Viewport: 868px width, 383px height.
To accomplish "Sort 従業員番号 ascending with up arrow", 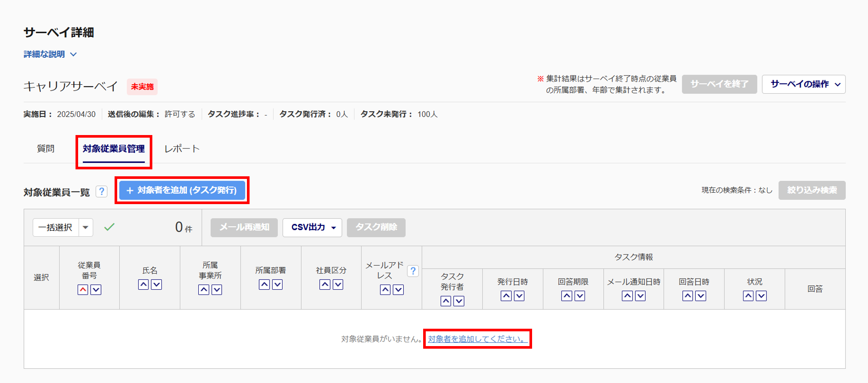I will (x=83, y=290).
